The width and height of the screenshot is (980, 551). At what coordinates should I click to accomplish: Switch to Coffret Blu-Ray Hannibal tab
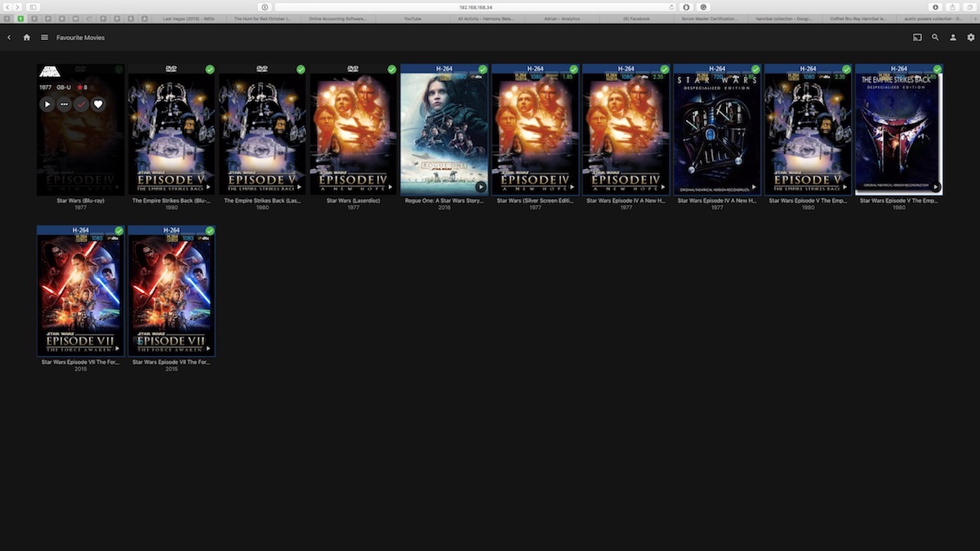861,18
